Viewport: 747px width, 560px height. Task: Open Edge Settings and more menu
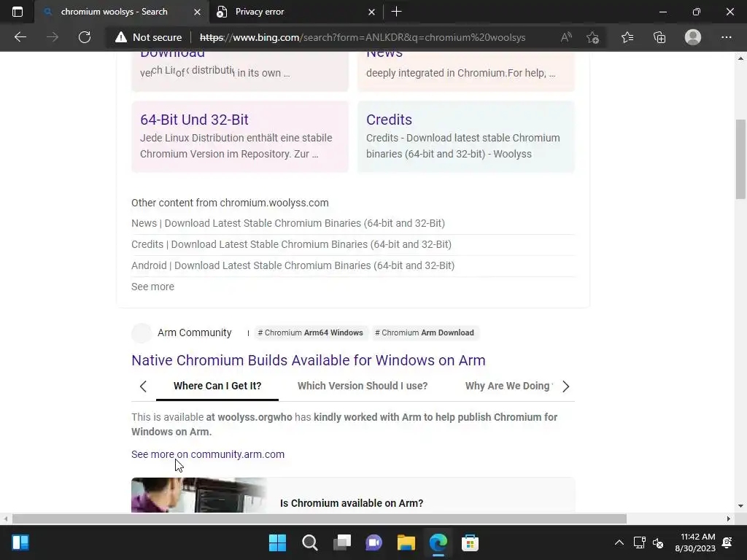tap(726, 37)
